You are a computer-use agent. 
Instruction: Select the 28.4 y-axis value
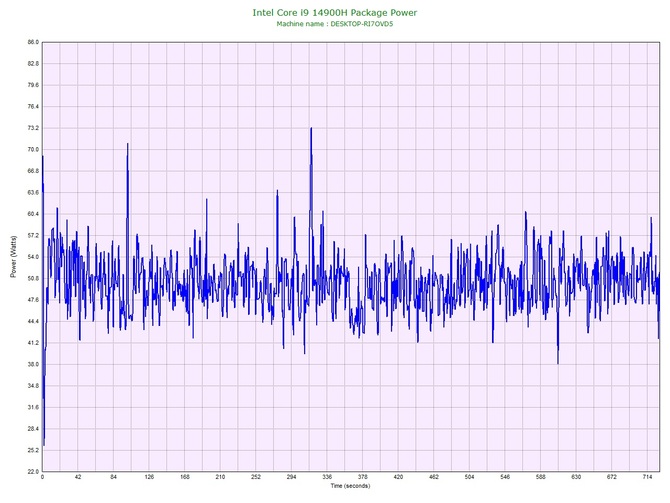click(x=33, y=429)
